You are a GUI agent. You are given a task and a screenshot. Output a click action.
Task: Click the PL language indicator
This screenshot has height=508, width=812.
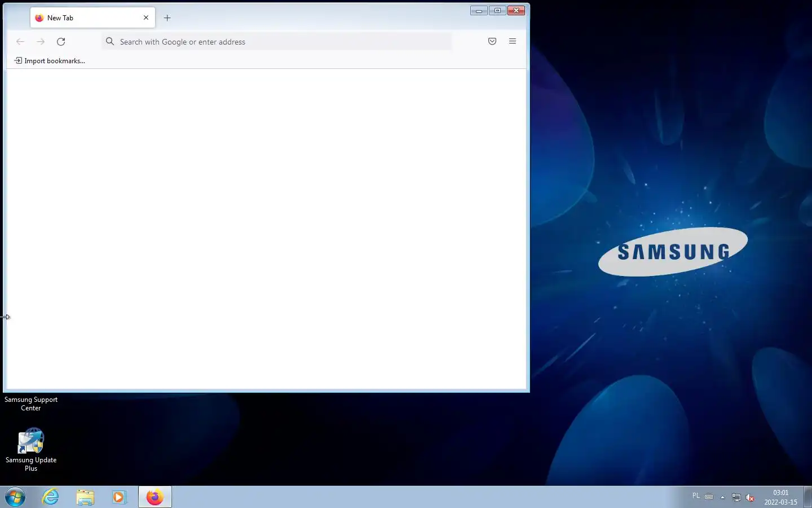point(696,496)
